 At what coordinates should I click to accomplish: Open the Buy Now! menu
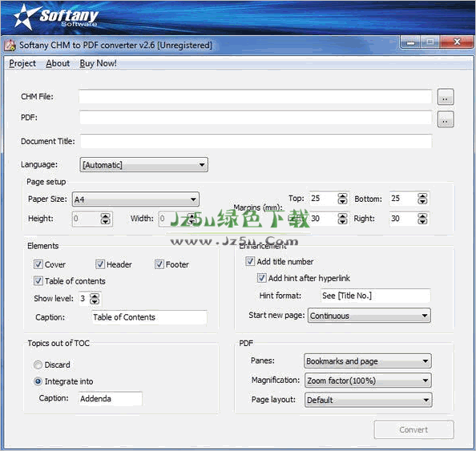pyautogui.click(x=98, y=63)
